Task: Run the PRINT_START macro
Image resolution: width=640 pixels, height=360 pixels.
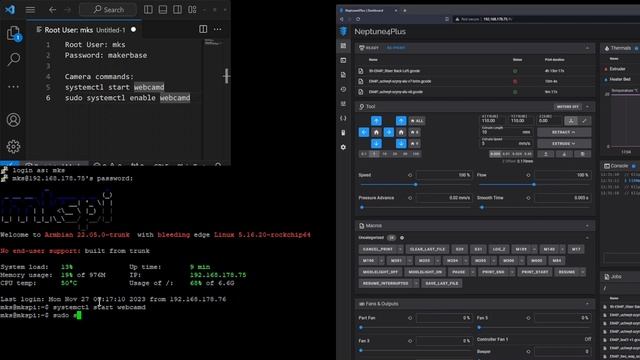Action: (x=535, y=272)
